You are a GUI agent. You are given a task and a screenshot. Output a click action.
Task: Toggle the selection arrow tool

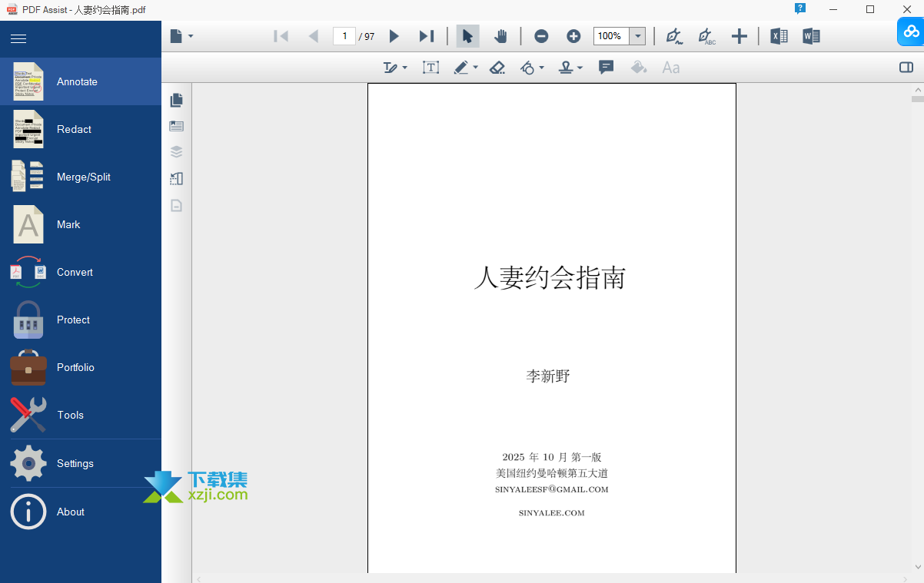pos(467,36)
